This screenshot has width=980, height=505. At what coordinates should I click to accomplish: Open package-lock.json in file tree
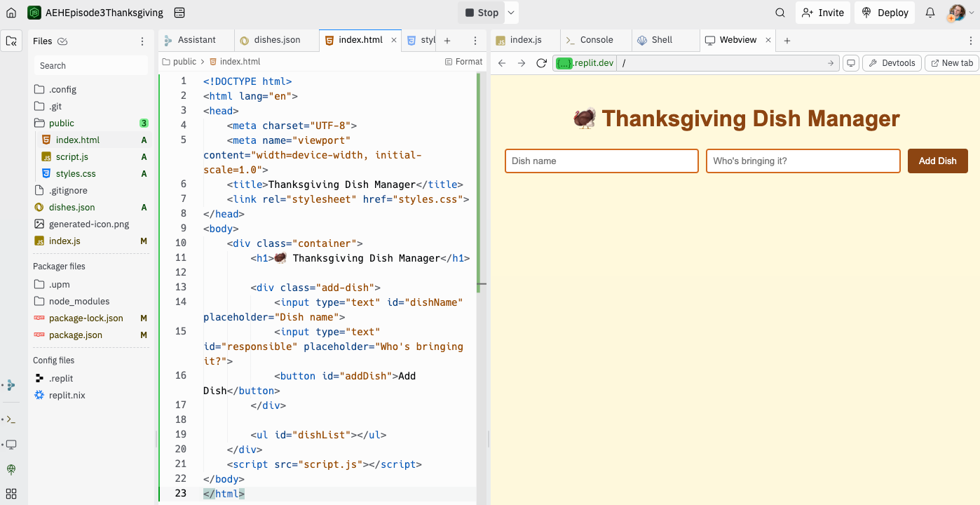86,318
